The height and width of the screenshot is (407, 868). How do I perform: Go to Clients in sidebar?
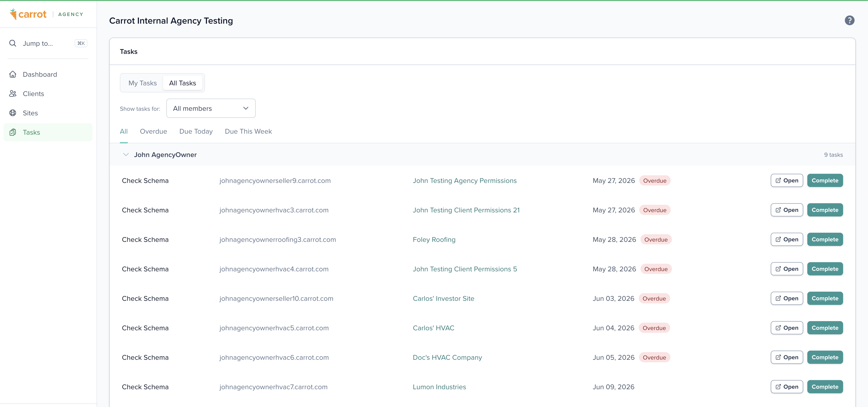(x=48, y=94)
